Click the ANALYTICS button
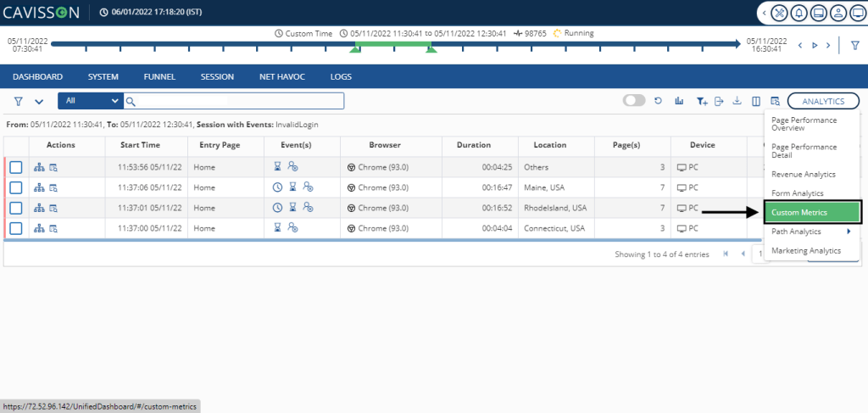This screenshot has width=868, height=413. pos(823,101)
